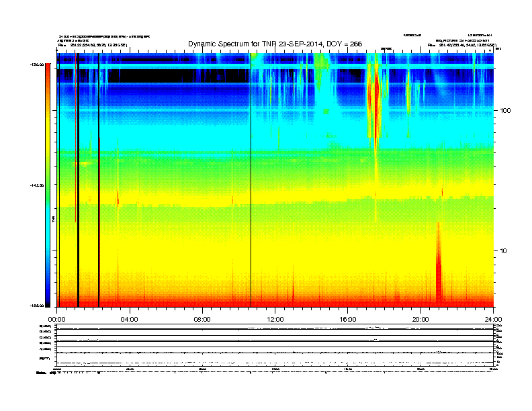
Task: Click the 'Dynamic Spectrum for TNR 23-SEP-2014' title
Action: pos(275,44)
